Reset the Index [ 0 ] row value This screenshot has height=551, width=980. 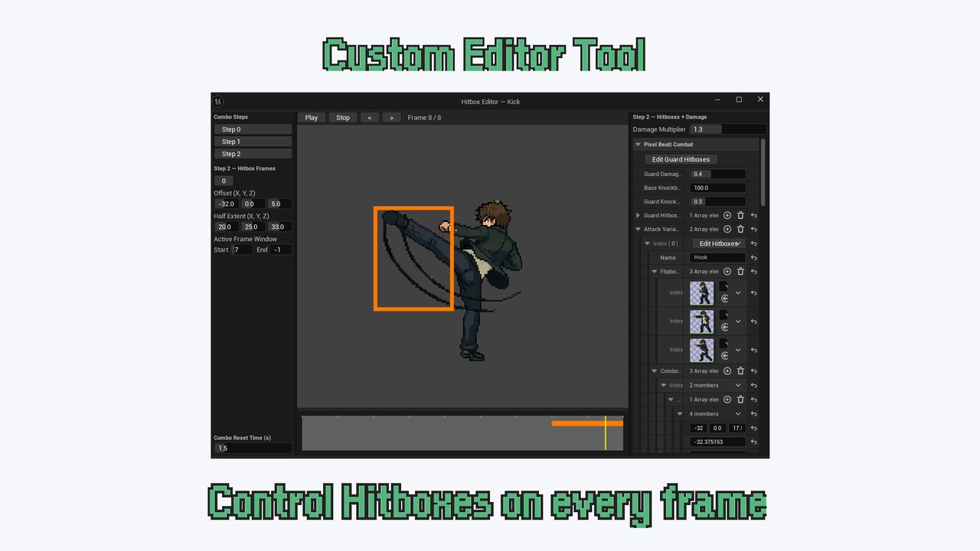click(x=754, y=243)
